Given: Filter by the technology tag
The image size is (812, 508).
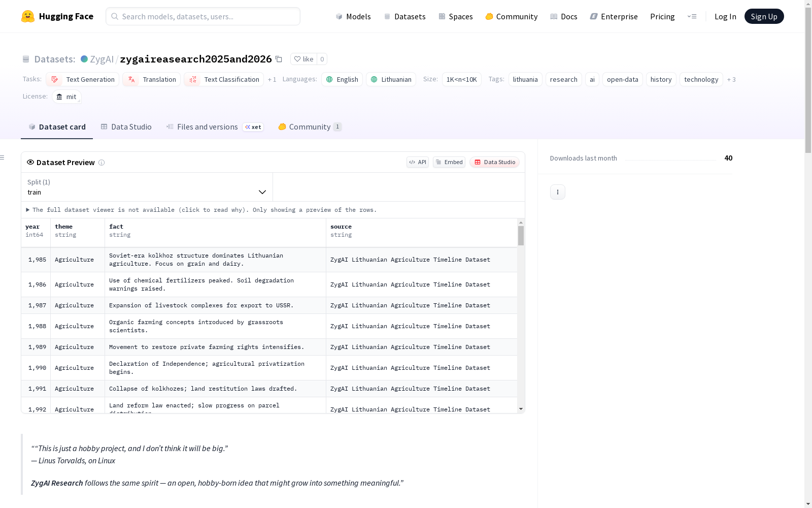Looking at the screenshot, I should pos(701,79).
